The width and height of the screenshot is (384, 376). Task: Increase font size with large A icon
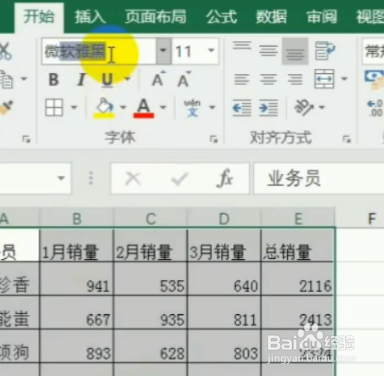[x=159, y=79]
